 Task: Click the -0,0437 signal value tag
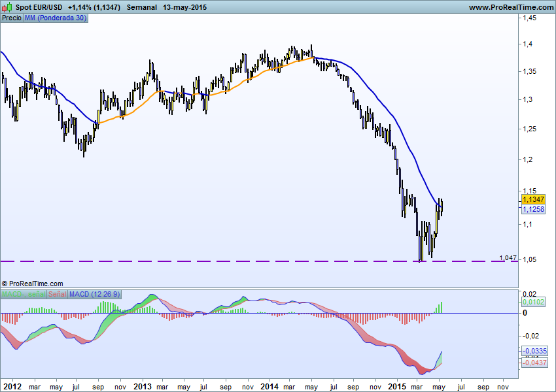[533, 362]
